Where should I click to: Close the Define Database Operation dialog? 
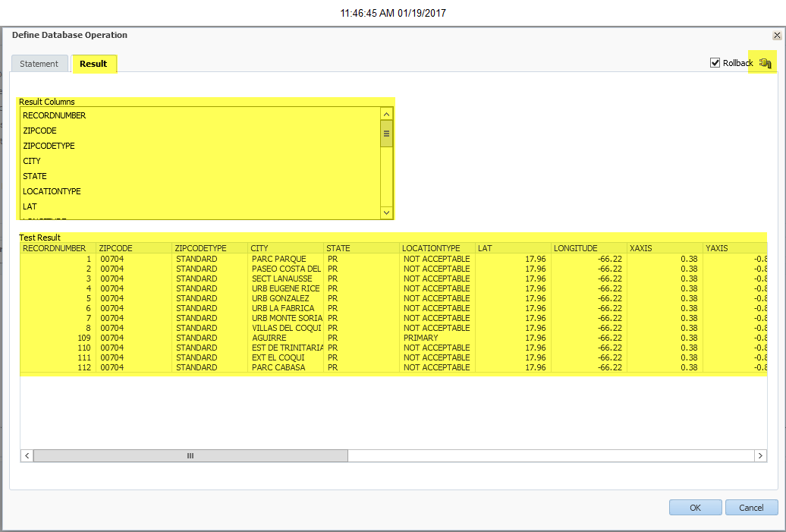[777, 35]
